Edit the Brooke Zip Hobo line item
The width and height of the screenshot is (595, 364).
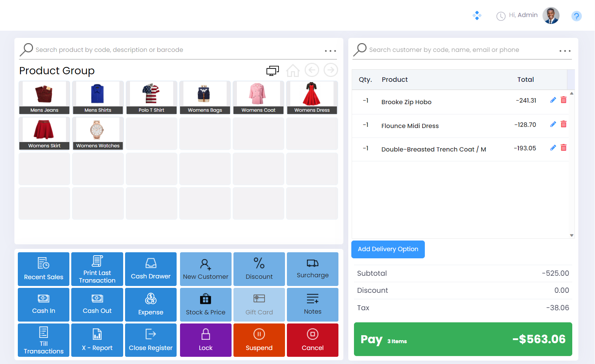coord(553,100)
